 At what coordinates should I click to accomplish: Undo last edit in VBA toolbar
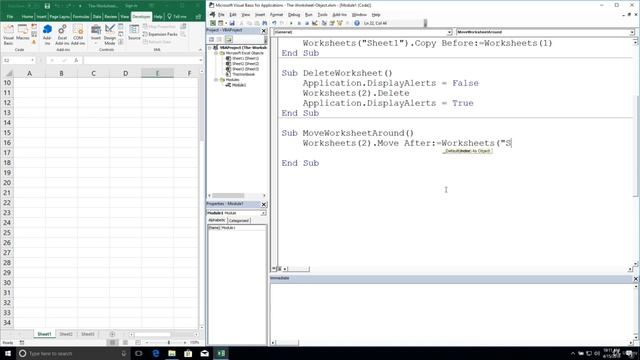[x=274, y=23]
